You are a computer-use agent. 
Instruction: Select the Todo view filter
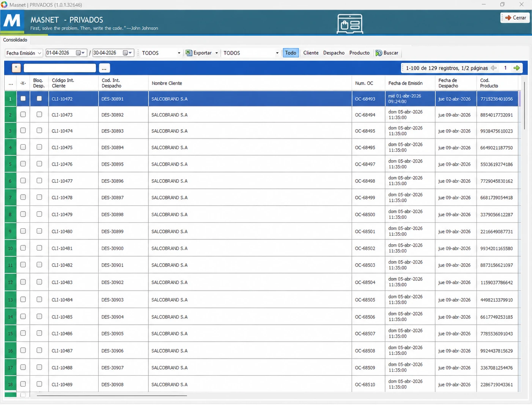pos(291,53)
